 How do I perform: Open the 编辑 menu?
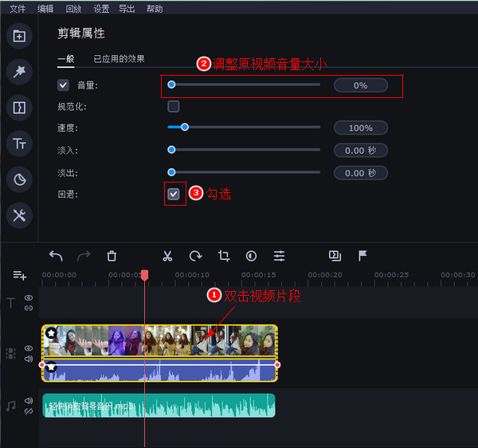pos(45,9)
